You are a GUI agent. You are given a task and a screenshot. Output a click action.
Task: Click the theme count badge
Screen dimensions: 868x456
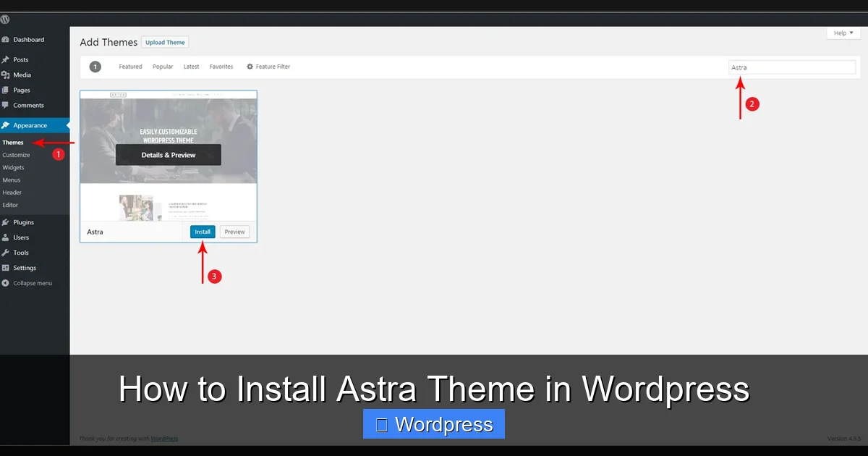tap(95, 67)
